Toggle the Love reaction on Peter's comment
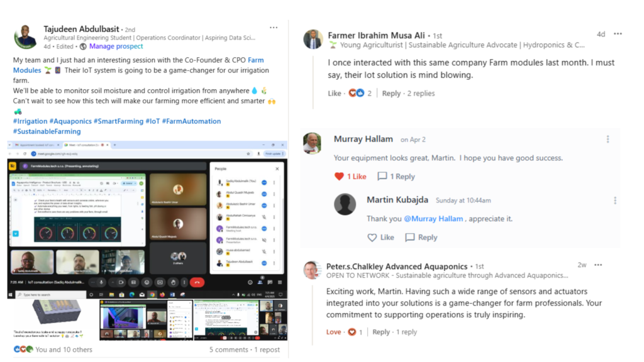The height and width of the screenshot is (362, 644). pos(333,332)
